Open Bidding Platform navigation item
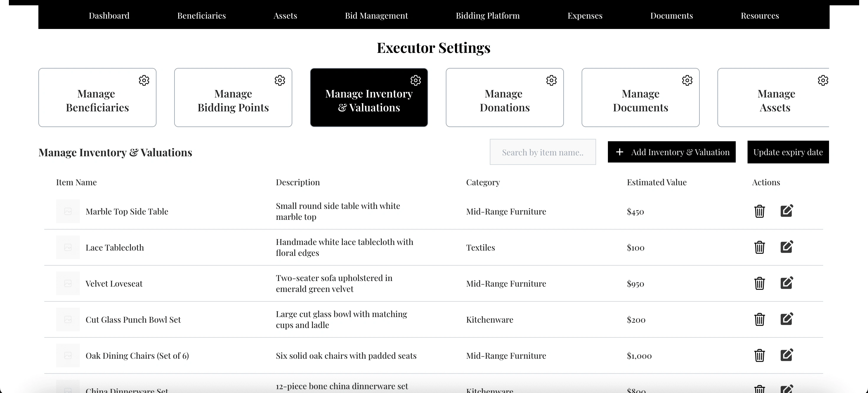The width and height of the screenshot is (868, 393). point(487,16)
